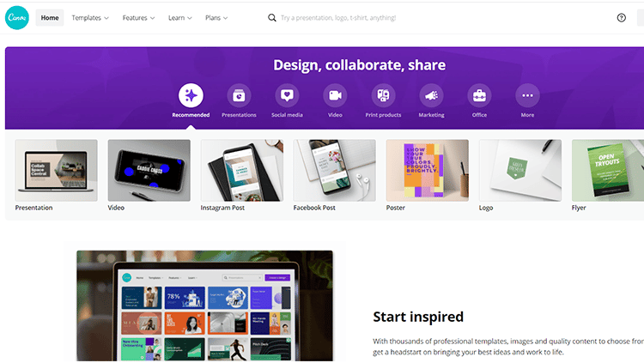Image resolution: width=644 pixels, height=363 pixels.
Task: Open the Print products icon
Action: [383, 95]
